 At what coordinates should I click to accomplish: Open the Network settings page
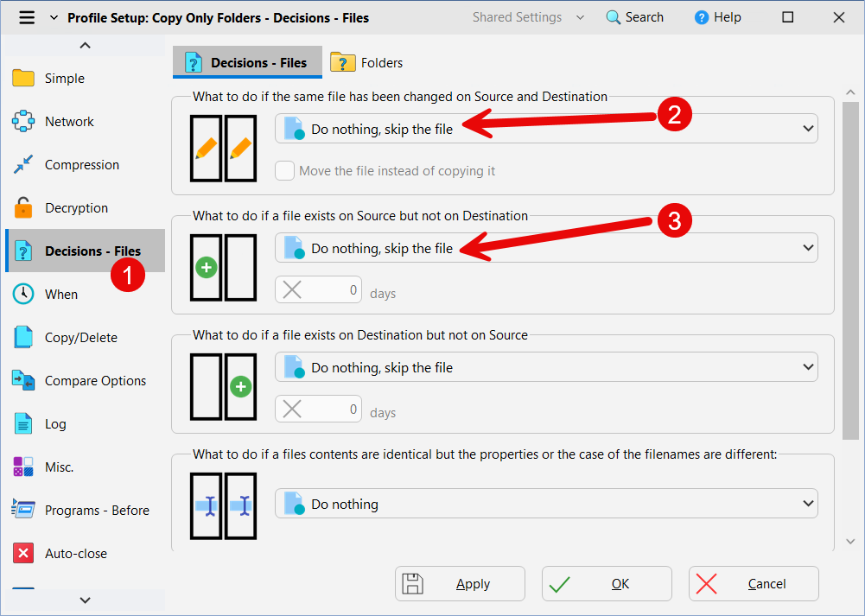click(x=85, y=121)
